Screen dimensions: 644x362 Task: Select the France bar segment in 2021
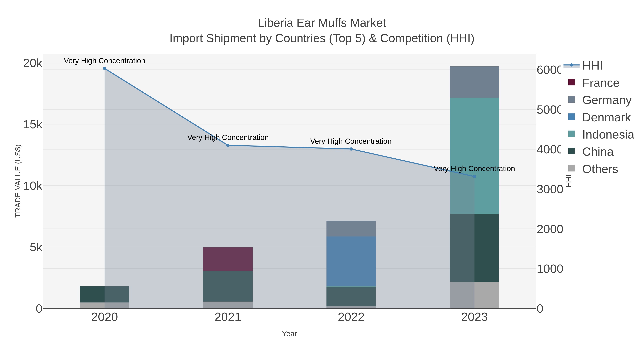click(x=228, y=259)
